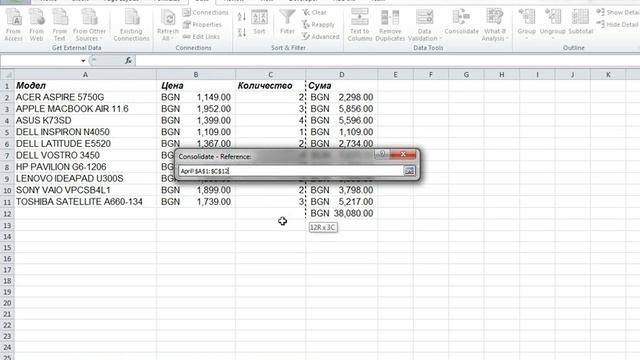Click the Insert Function fx button
640x360 pixels.
[128, 61]
